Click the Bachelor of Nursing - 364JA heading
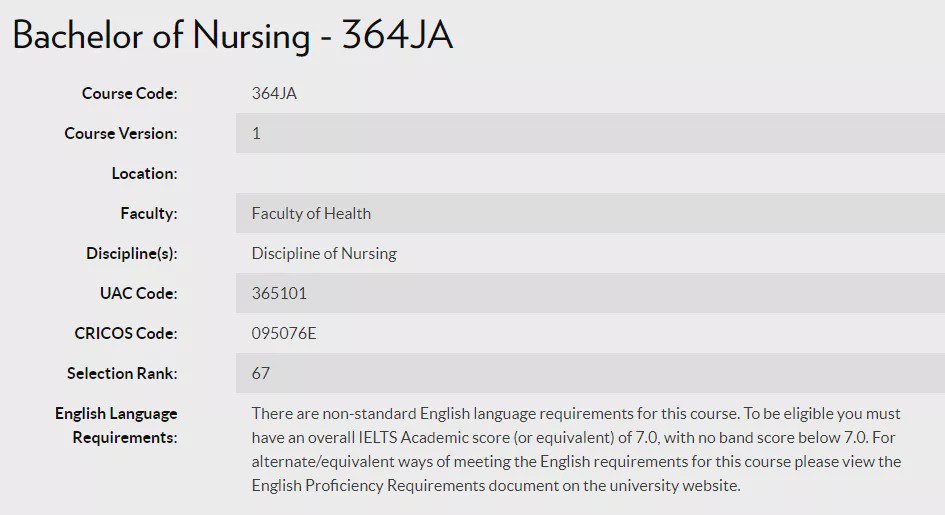Viewport: 945px width, 515px height. [233, 36]
